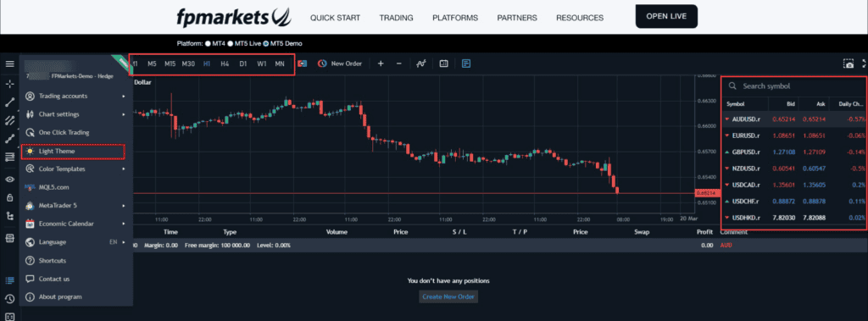Screen dimensions: 868x321
Task: Select the MT4 platform radio button
Action: point(209,43)
